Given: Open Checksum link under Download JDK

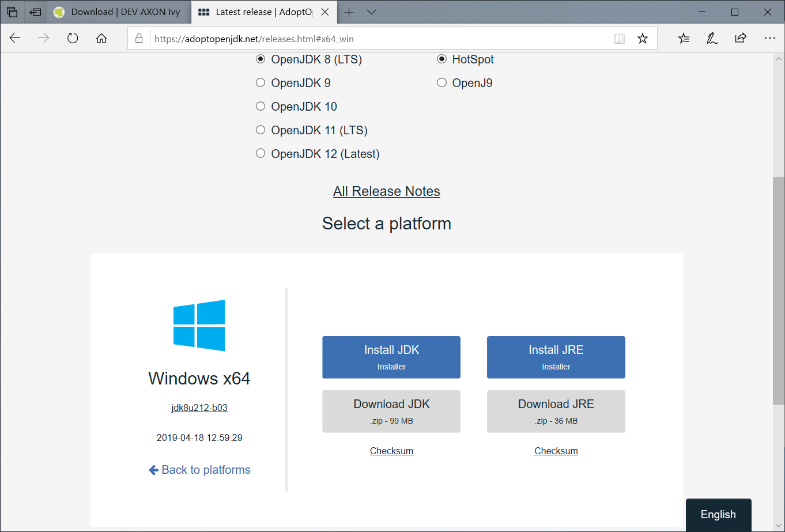Looking at the screenshot, I should click(x=391, y=451).
